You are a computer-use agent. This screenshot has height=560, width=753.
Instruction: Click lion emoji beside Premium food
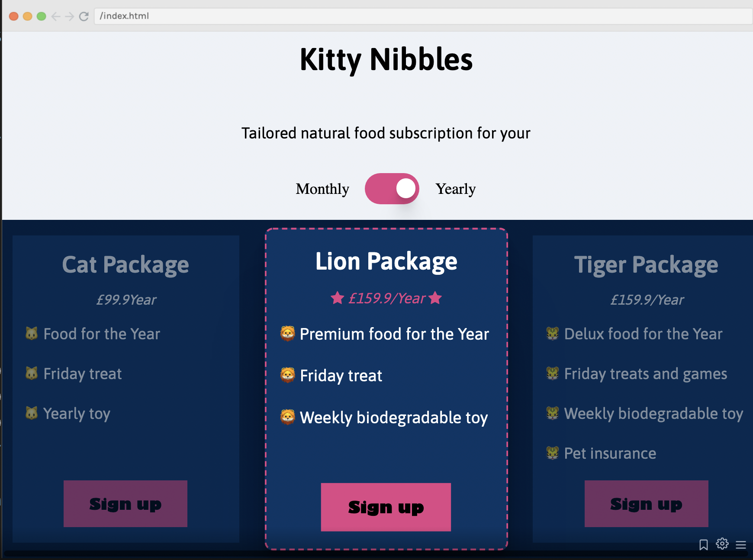click(x=288, y=334)
